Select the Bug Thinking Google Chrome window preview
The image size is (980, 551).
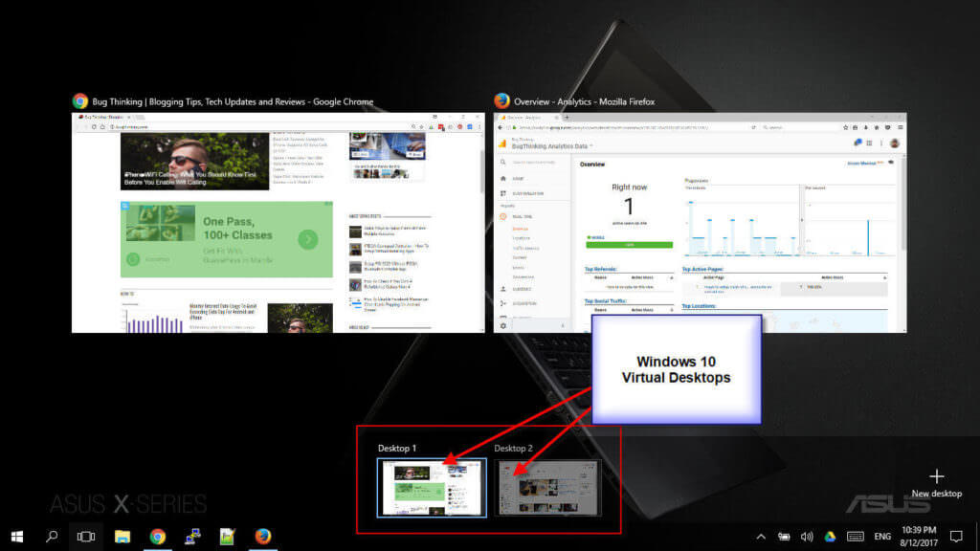(278, 222)
